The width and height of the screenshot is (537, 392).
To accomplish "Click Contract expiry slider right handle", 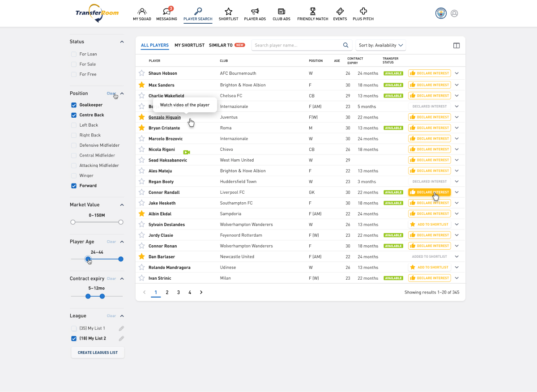I will click(x=102, y=296).
